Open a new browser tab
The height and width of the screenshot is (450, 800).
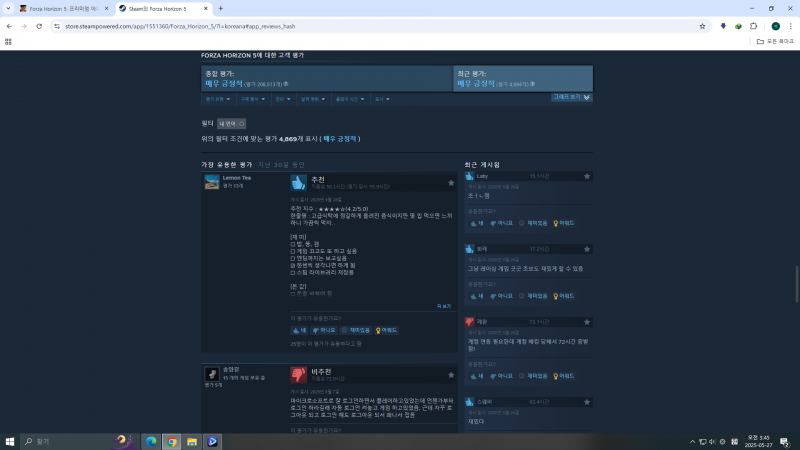click(221, 9)
